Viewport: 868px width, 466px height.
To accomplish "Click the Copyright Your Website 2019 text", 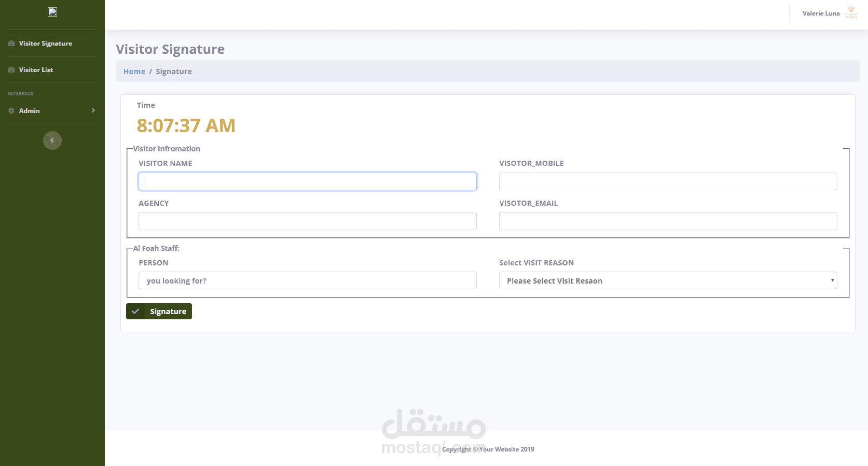I will coord(488,449).
